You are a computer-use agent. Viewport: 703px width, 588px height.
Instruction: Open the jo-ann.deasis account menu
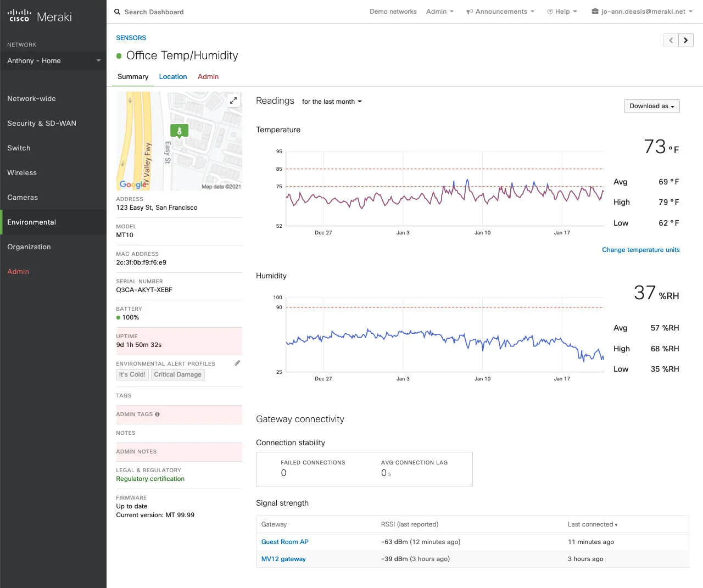click(x=642, y=12)
